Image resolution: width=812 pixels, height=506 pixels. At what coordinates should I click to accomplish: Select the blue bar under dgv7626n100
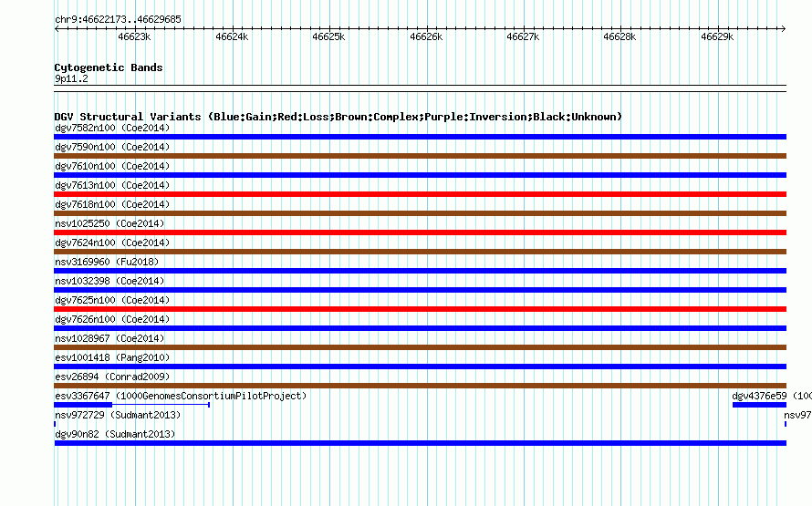click(420, 328)
